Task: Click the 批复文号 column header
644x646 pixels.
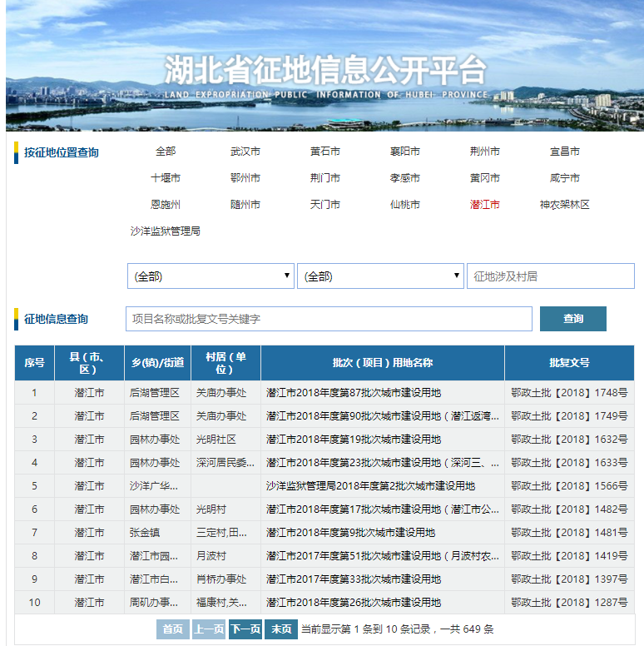Action: (569, 363)
